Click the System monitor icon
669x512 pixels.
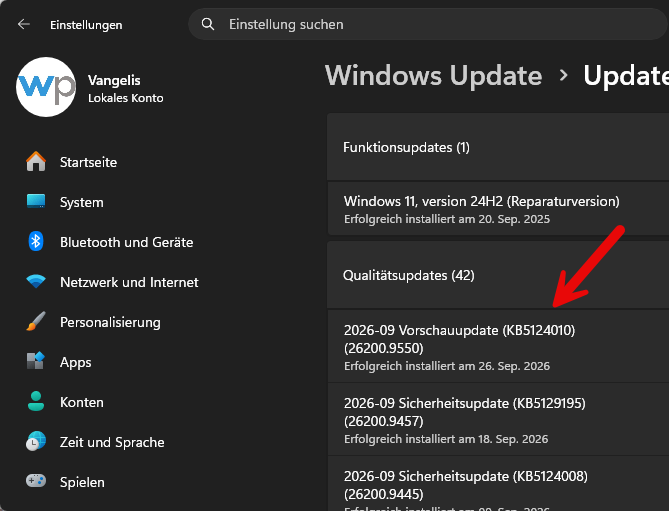click(x=36, y=201)
